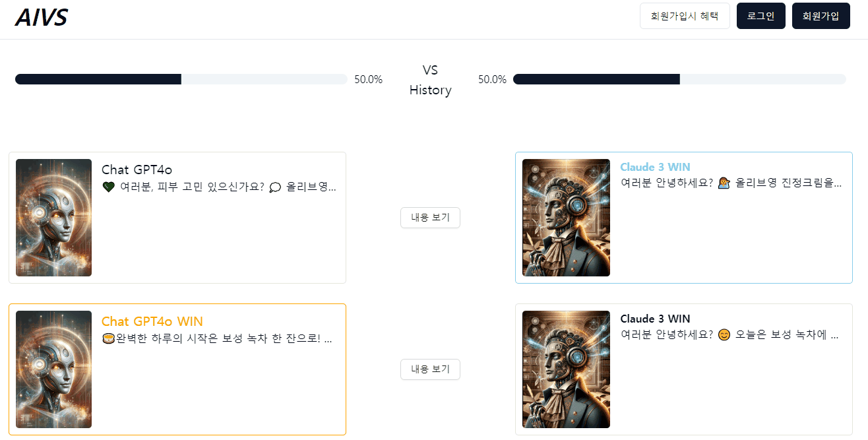
Task: Click the 완벽한 하루의 시작 preview text
Action: pyautogui.click(x=216, y=339)
